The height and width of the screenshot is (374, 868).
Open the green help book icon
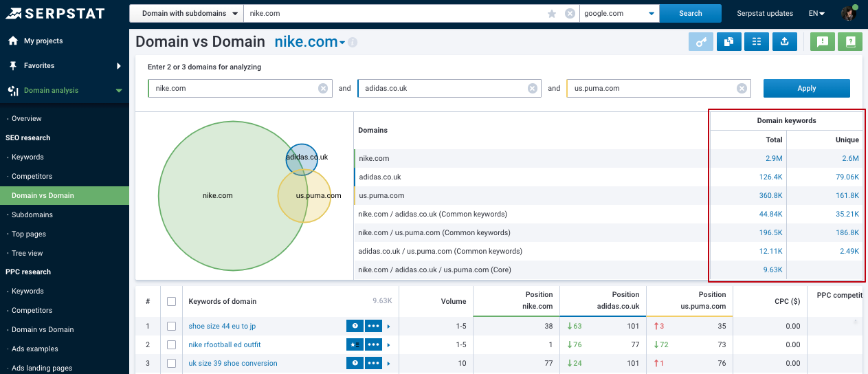click(x=850, y=41)
